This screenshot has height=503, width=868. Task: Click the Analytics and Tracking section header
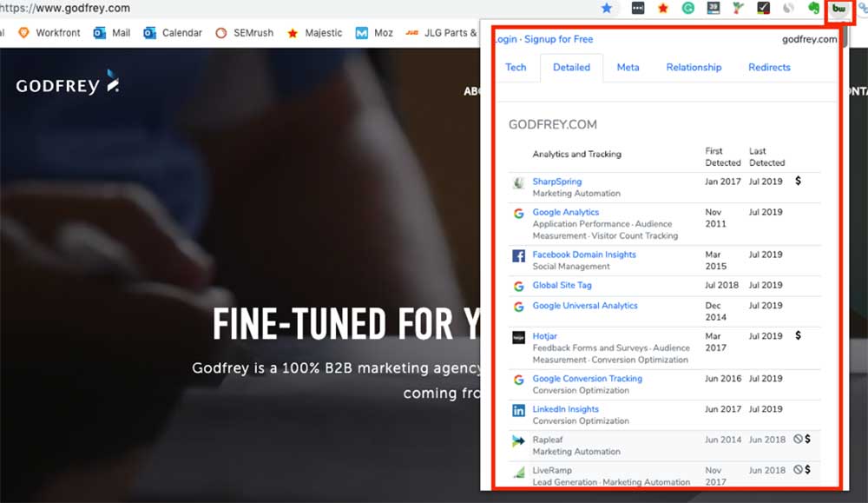point(577,154)
